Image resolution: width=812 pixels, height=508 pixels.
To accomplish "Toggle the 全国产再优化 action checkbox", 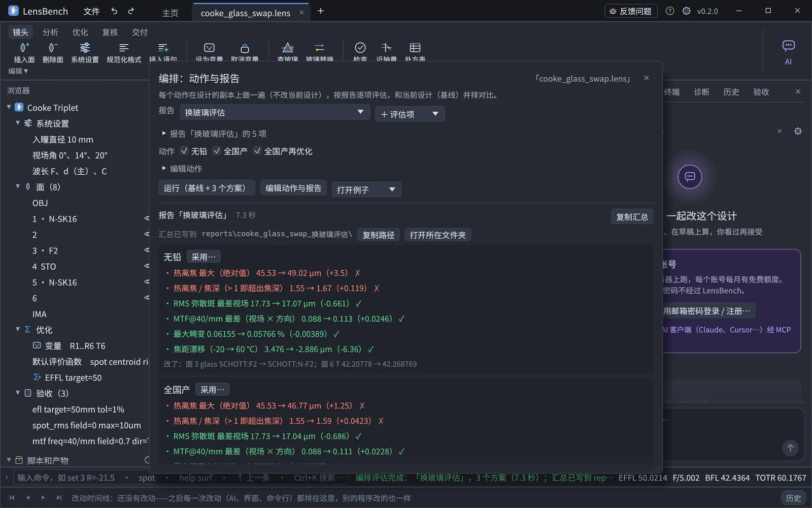I will [x=257, y=151].
